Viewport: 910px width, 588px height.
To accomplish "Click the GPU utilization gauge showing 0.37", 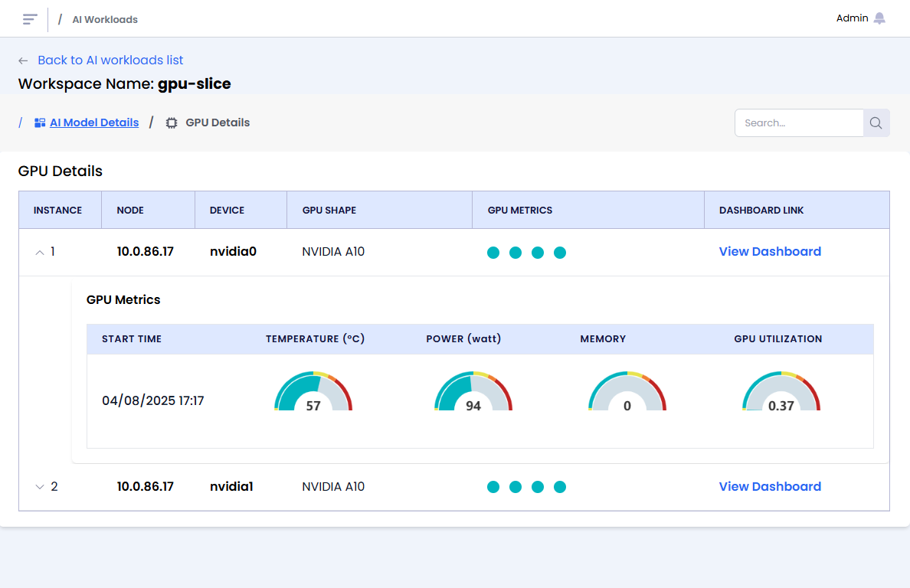I will [781, 394].
